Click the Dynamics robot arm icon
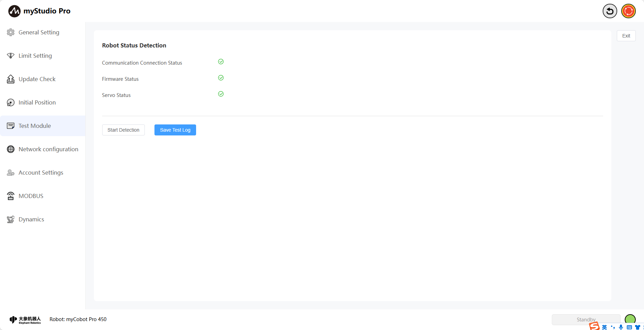The height and width of the screenshot is (330, 644). (x=11, y=219)
